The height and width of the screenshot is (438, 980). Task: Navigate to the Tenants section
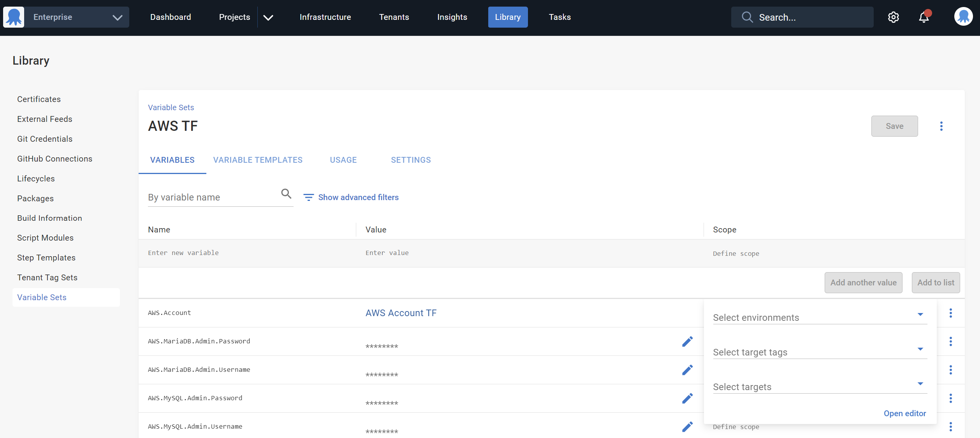(394, 17)
